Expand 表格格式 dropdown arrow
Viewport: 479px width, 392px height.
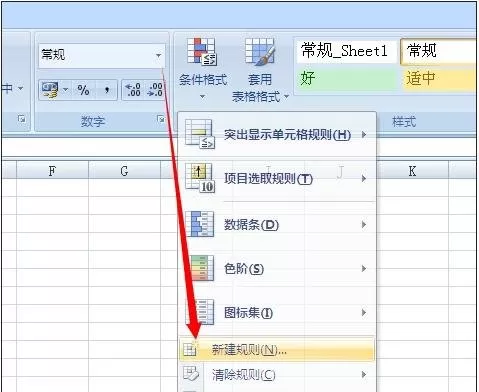[x=286, y=97]
